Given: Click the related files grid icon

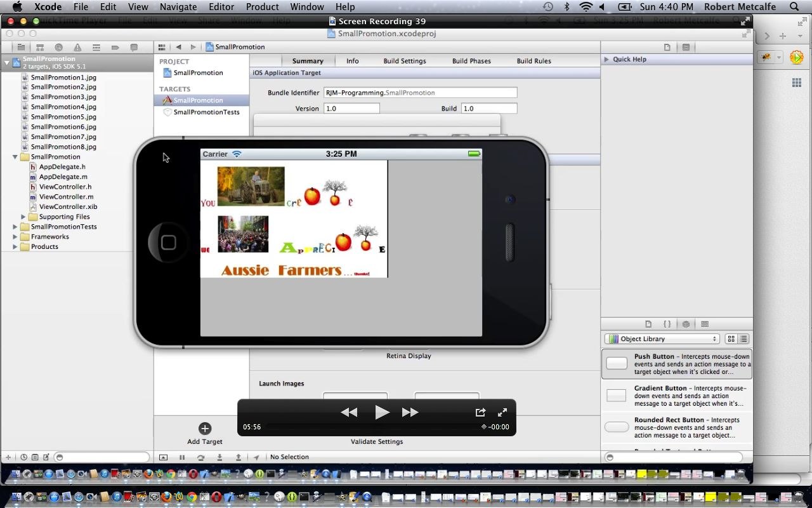Looking at the screenshot, I should [162, 47].
